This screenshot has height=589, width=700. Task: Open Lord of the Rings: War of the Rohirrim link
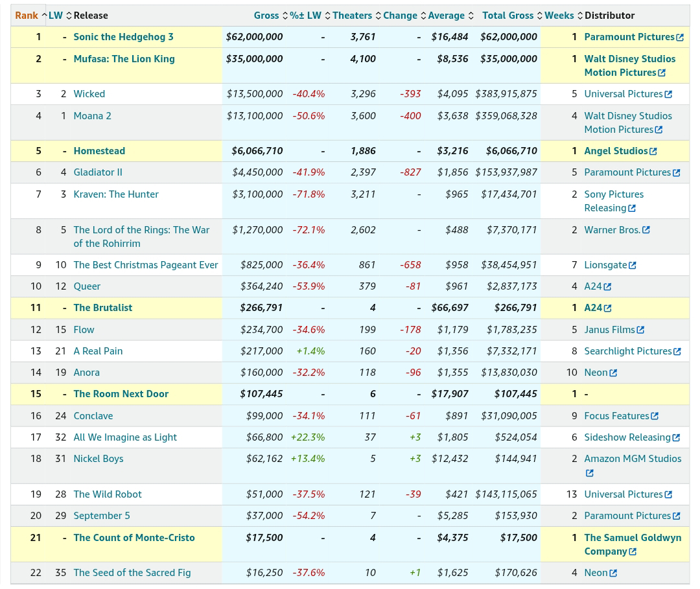pyautogui.click(x=141, y=237)
